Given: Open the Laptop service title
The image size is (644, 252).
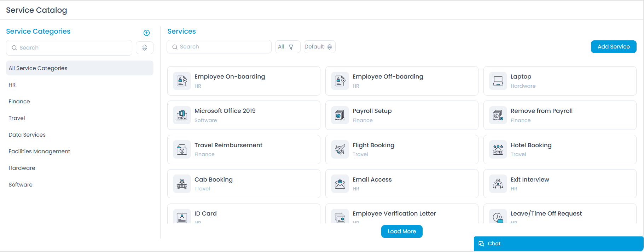Looking at the screenshot, I should pyautogui.click(x=521, y=76).
